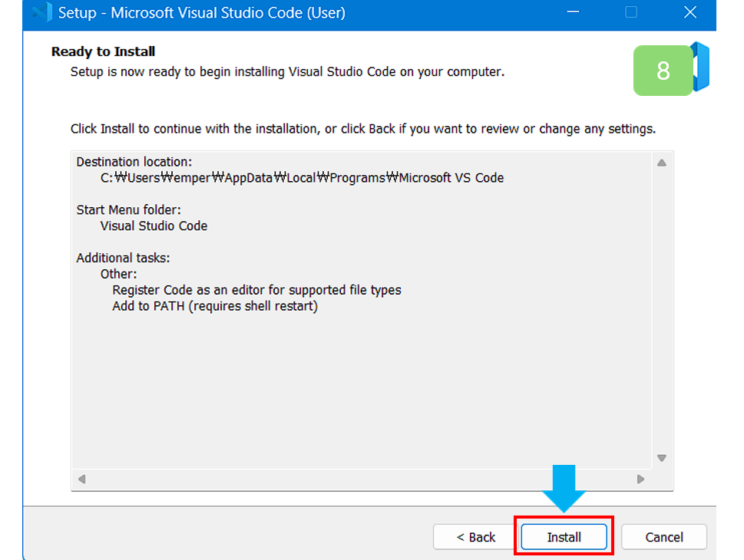Click the horizontal scroll left arrow
The image size is (744, 560).
[81, 479]
